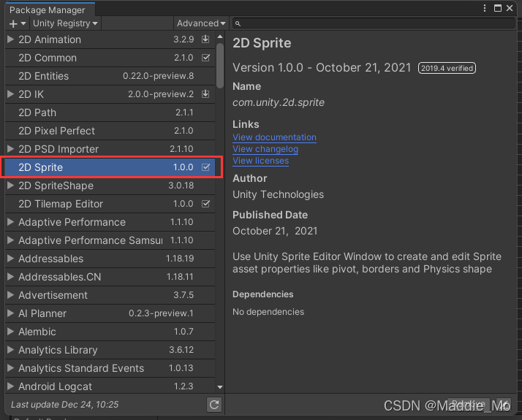Viewport: 522px width, 420px height.
Task: Select the AI Planner package
Action: [110, 313]
